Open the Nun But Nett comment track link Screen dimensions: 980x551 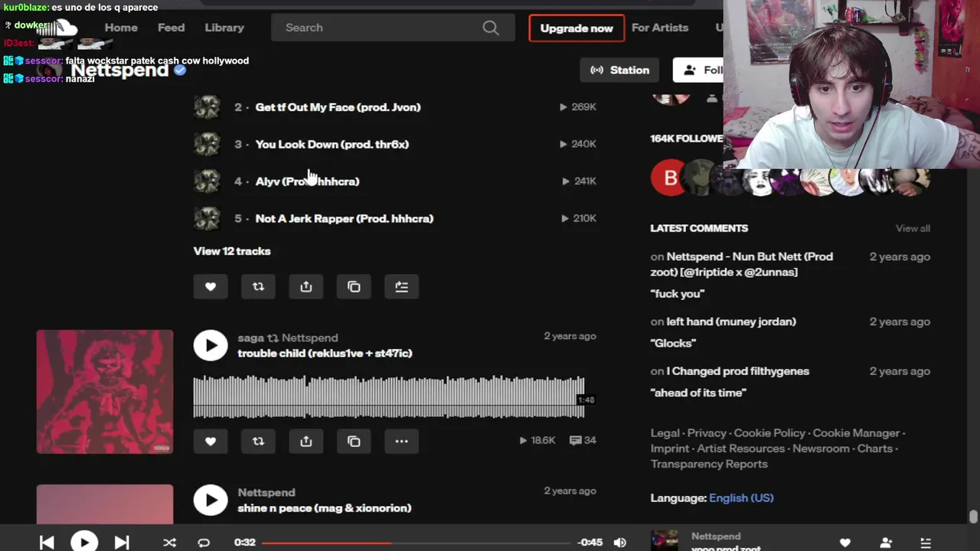click(750, 264)
